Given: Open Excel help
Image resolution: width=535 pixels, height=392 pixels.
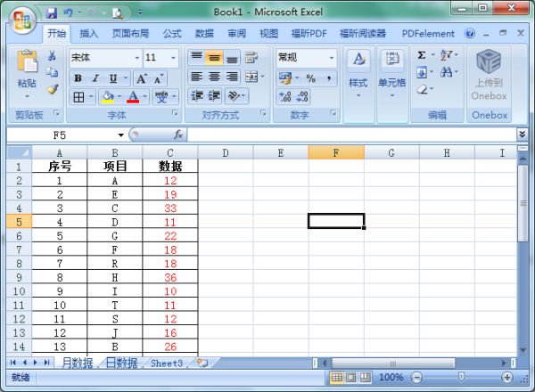Looking at the screenshot, I should click(470, 33).
